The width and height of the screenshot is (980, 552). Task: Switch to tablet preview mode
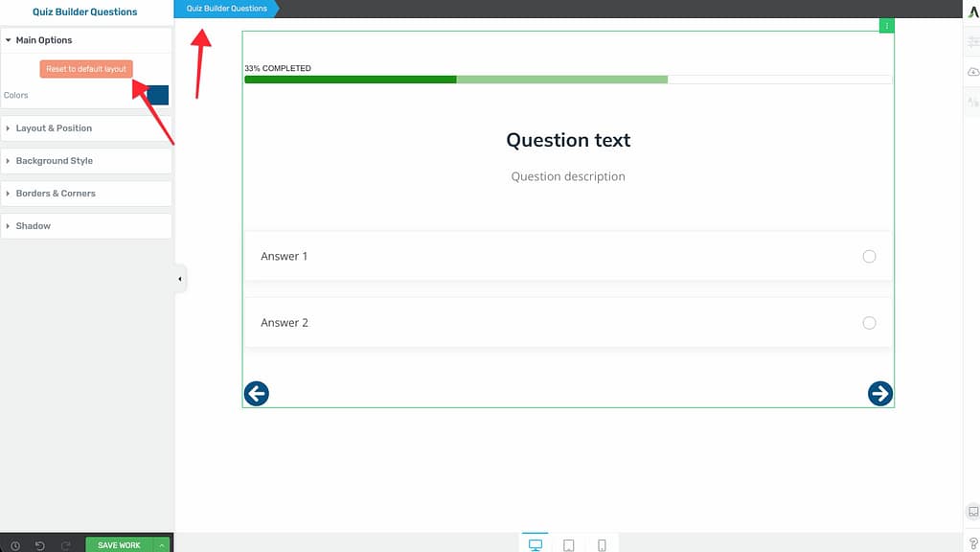[x=568, y=545]
